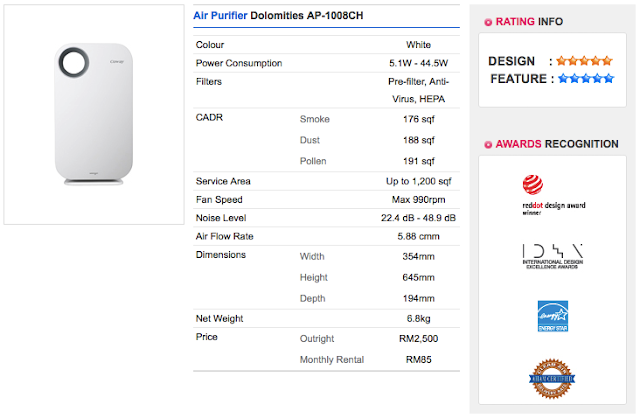Click the International Design Excellence Awards logo

pyautogui.click(x=553, y=256)
